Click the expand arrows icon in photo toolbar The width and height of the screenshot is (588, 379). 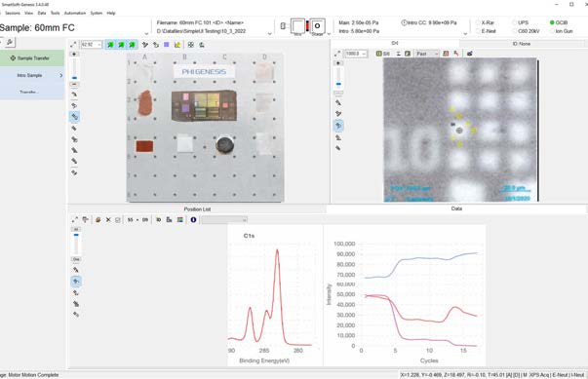pos(73,45)
